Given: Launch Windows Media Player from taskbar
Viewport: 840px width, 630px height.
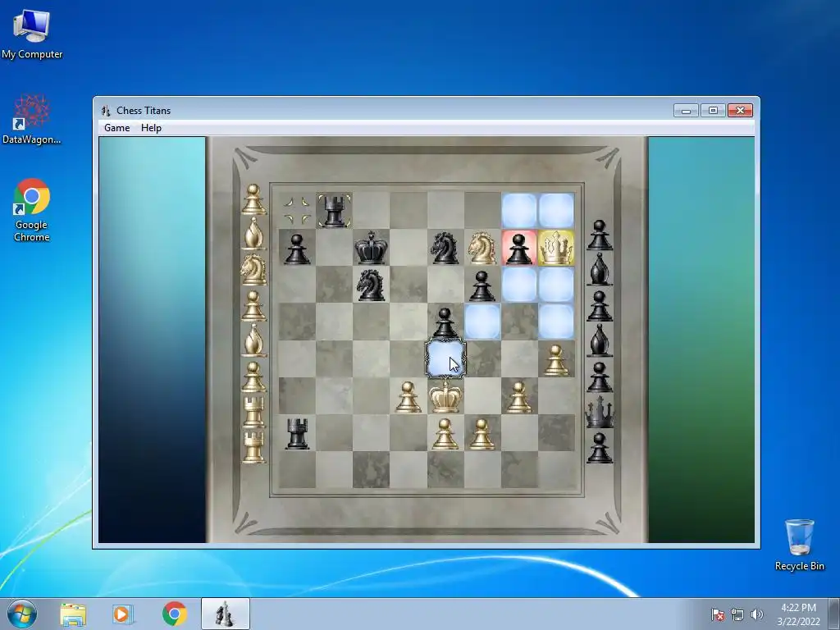Looking at the screenshot, I should click(x=121, y=614).
